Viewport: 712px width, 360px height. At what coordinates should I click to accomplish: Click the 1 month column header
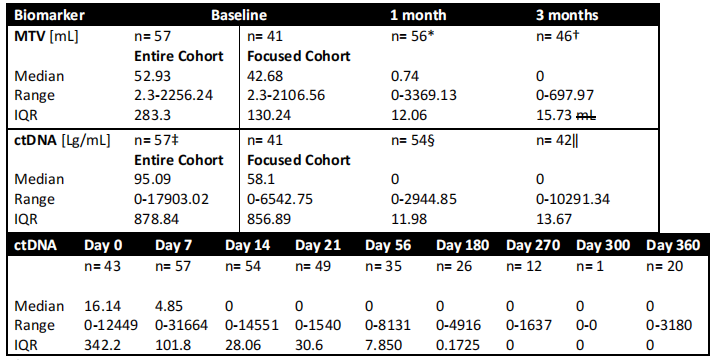tap(418, 15)
